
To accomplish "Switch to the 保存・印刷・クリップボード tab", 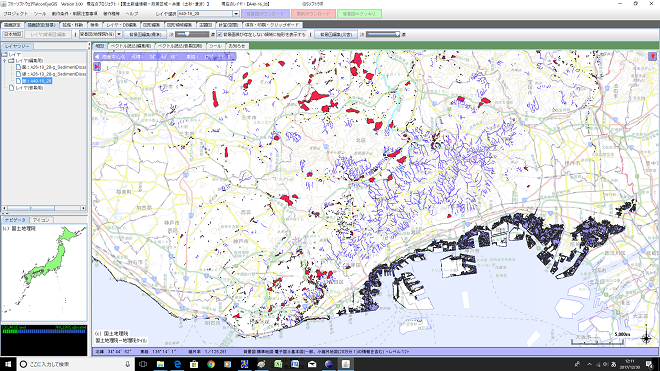I will click(271, 25).
